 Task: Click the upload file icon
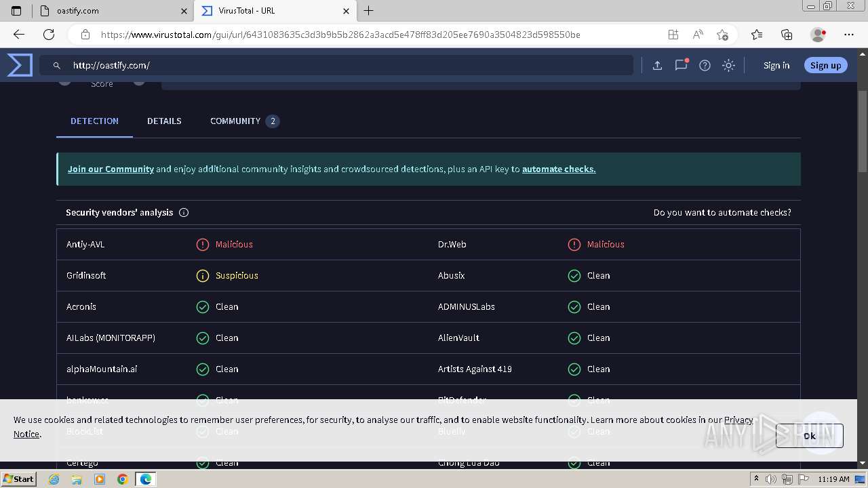click(657, 66)
